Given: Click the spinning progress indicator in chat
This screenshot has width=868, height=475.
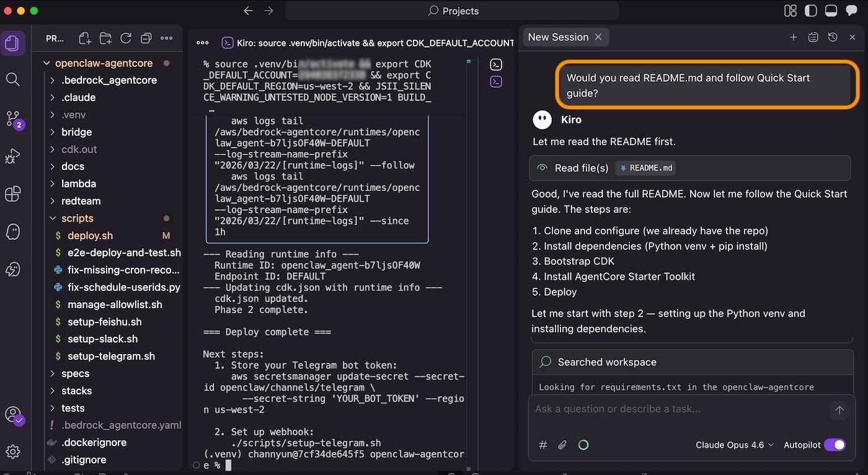Looking at the screenshot, I should pyautogui.click(x=583, y=445).
